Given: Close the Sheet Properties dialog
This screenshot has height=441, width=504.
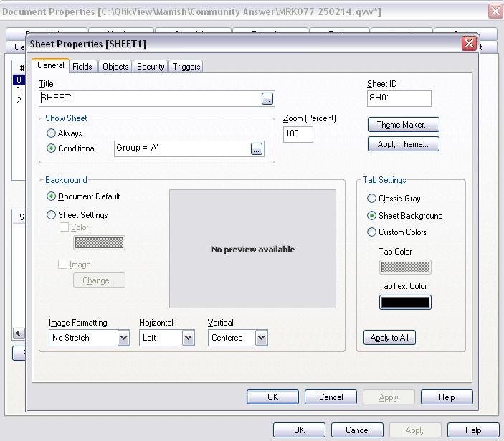Looking at the screenshot, I should (x=469, y=44).
